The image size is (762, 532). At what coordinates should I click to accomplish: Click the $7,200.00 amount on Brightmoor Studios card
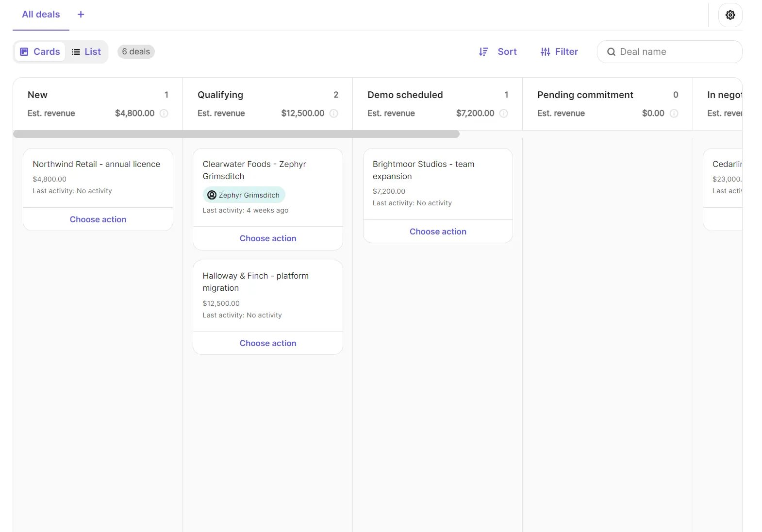(x=389, y=191)
